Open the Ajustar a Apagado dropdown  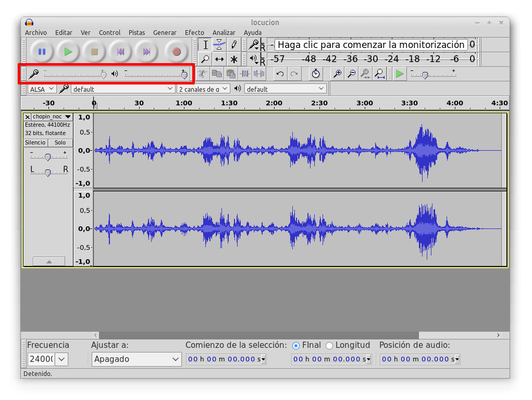(x=137, y=359)
